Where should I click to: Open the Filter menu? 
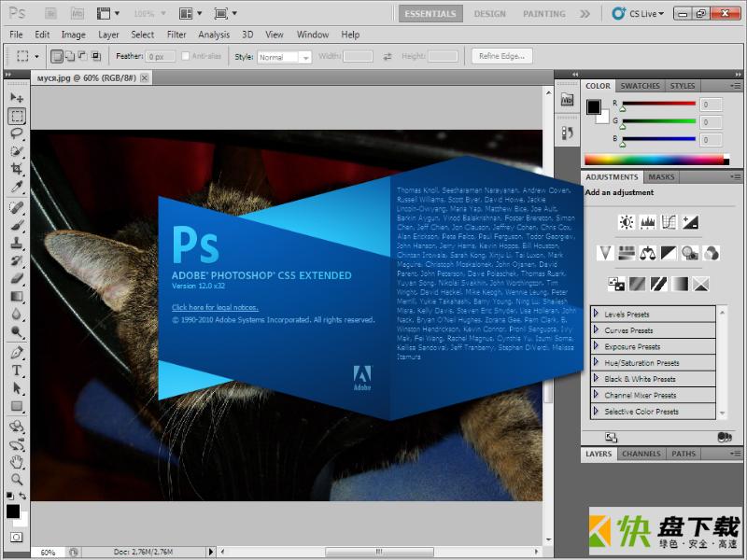176,35
